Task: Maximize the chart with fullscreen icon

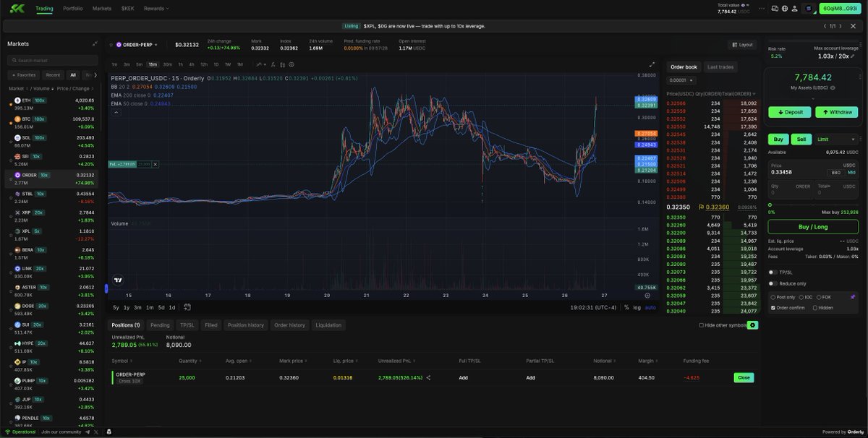Action: point(652,64)
